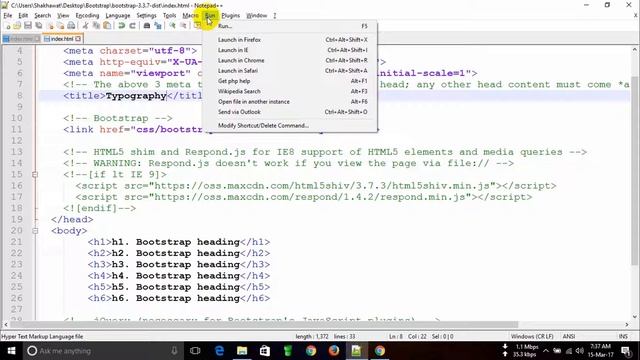Click the horizontal scrollbar thumb
640x360 pixels.
[x=264, y=324]
